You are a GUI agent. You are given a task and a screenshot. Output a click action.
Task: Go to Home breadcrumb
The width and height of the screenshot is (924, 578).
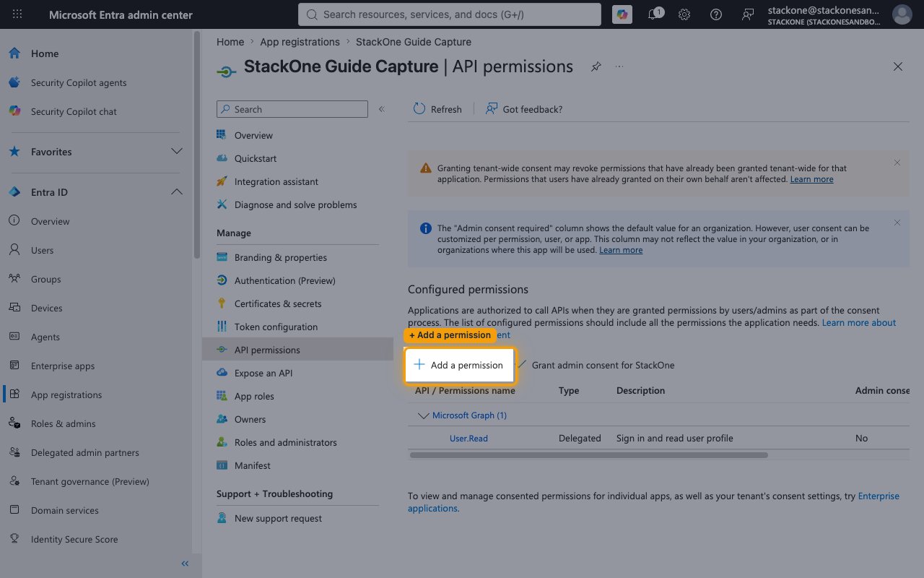(230, 42)
